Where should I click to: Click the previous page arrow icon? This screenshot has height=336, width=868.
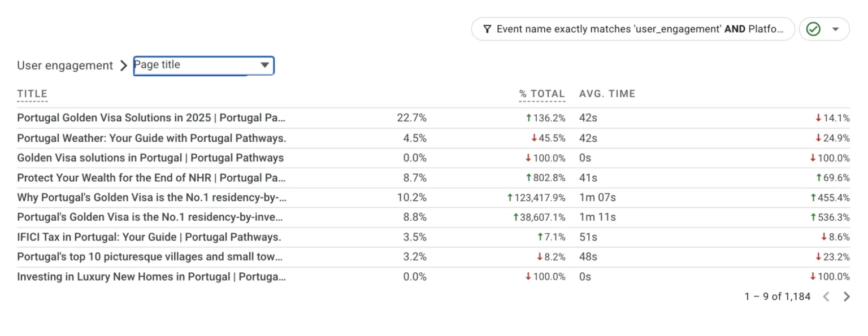pos(826,296)
